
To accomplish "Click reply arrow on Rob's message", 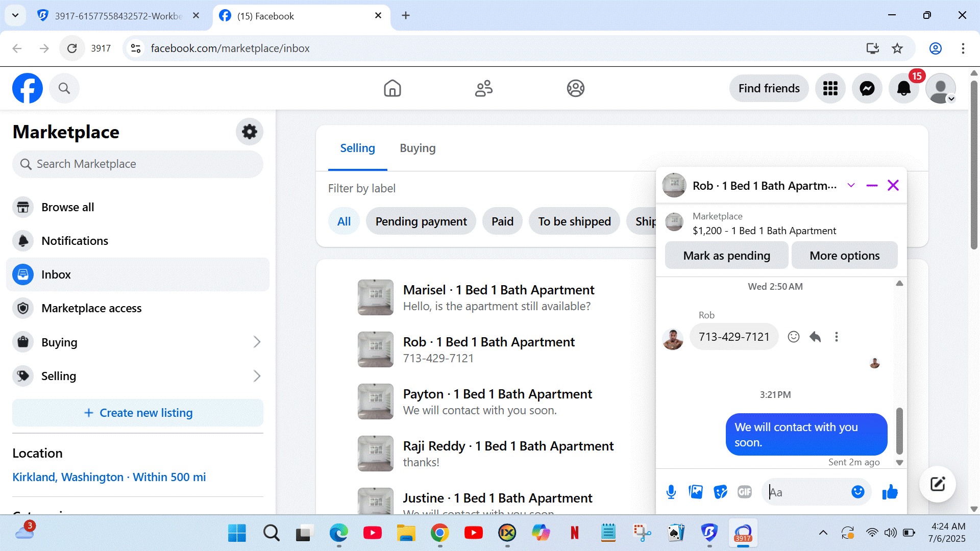I will (815, 337).
